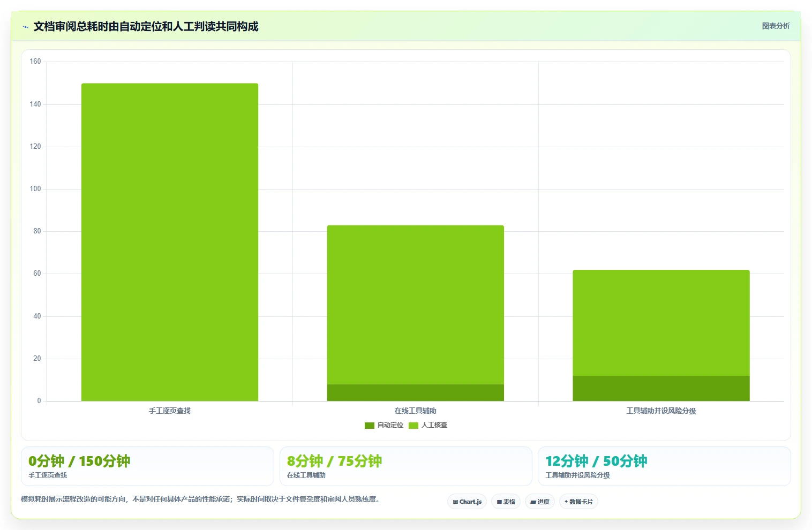Click the light green 人工核查 legend swatch
This screenshot has width=812, height=530.
click(x=413, y=426)
